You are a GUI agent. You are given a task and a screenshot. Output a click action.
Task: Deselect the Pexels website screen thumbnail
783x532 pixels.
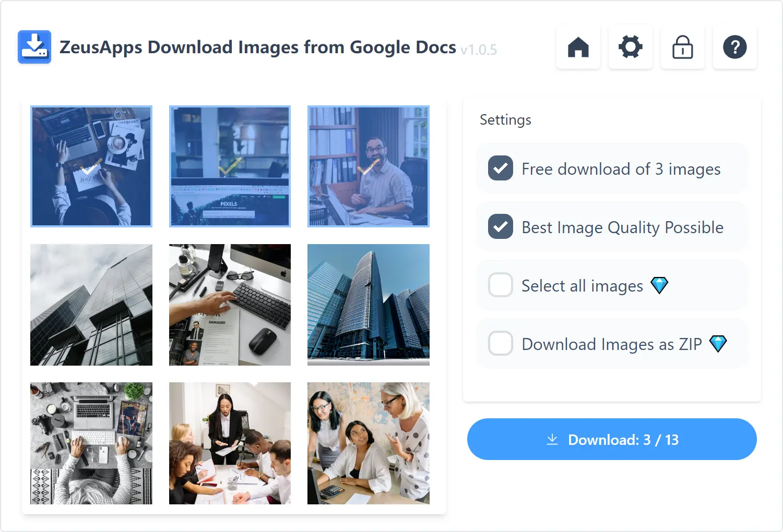click(x=230, y=166)
